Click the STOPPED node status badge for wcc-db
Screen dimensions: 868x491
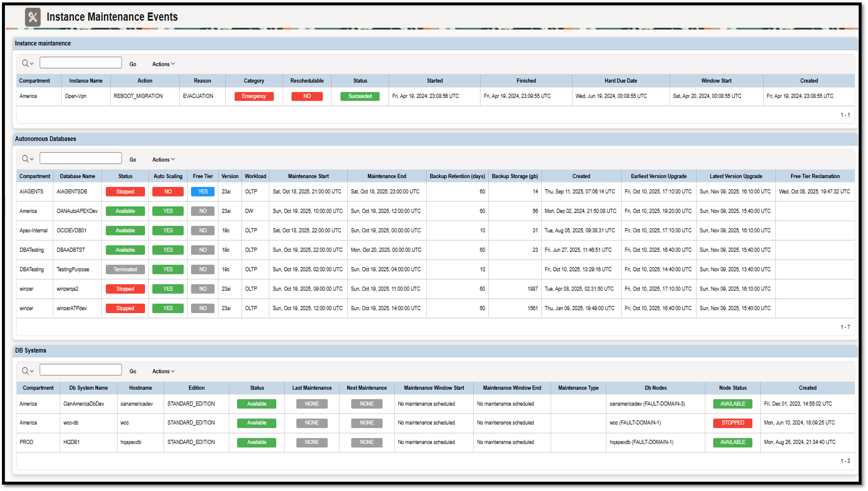pyautogui.click(x=732, y=423)
